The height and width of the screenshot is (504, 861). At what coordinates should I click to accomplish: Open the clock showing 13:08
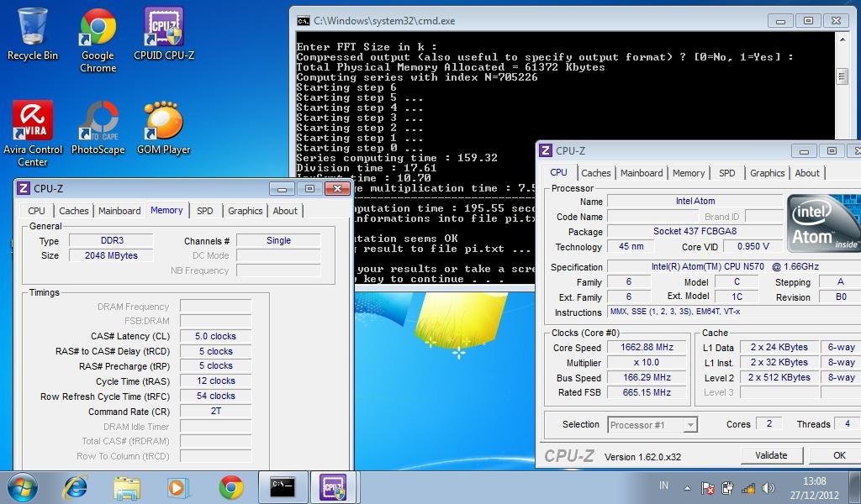(x=814, y=487)
